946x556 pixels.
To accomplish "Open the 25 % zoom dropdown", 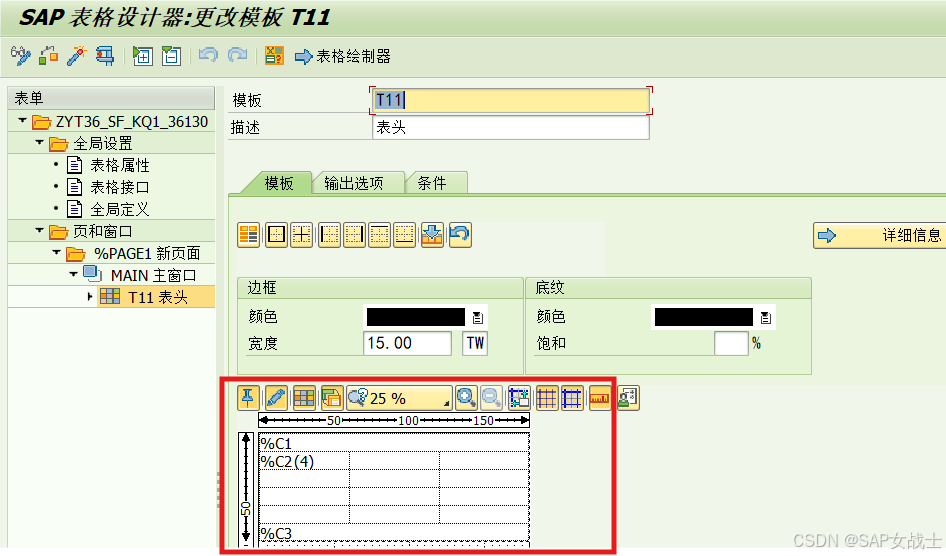I will (x=399, y=398).
